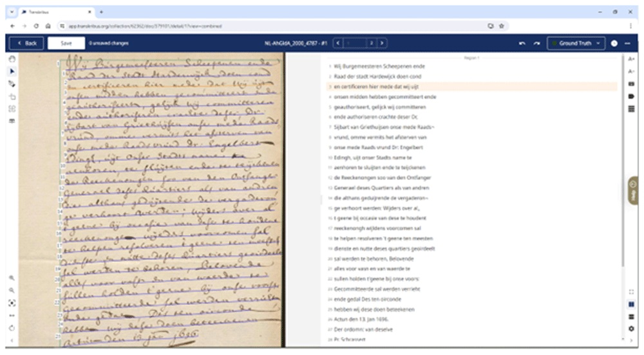Click the Back button

[26, 43]
